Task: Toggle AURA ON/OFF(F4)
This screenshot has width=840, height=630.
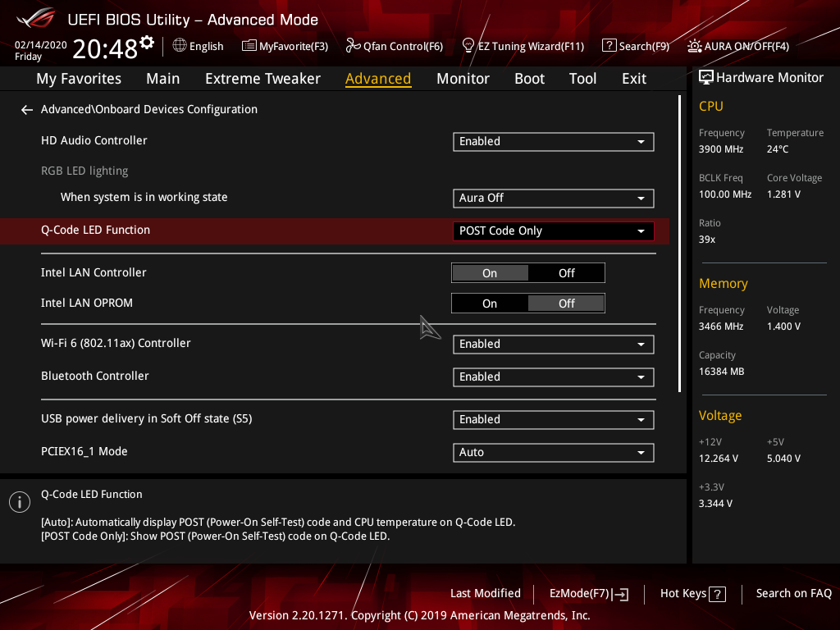Action: pyautogui.click(x=738, y=46)
